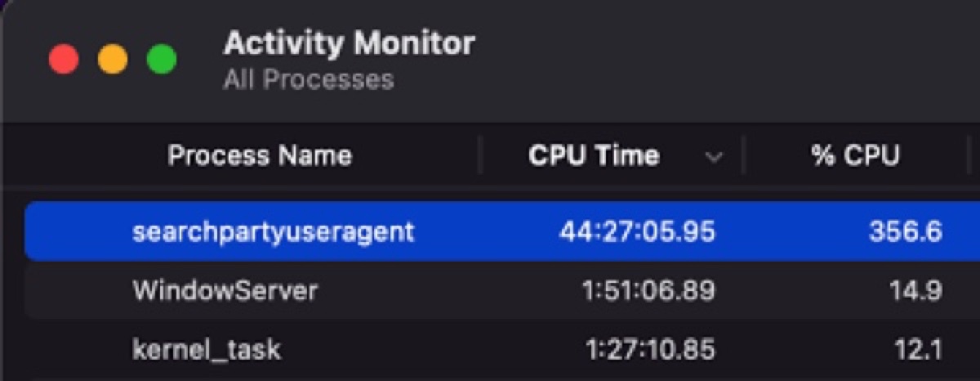Click the Activity Monitor window title
Image resolution: width=980 pixels, height=381 pixels.
pos(349,43)
